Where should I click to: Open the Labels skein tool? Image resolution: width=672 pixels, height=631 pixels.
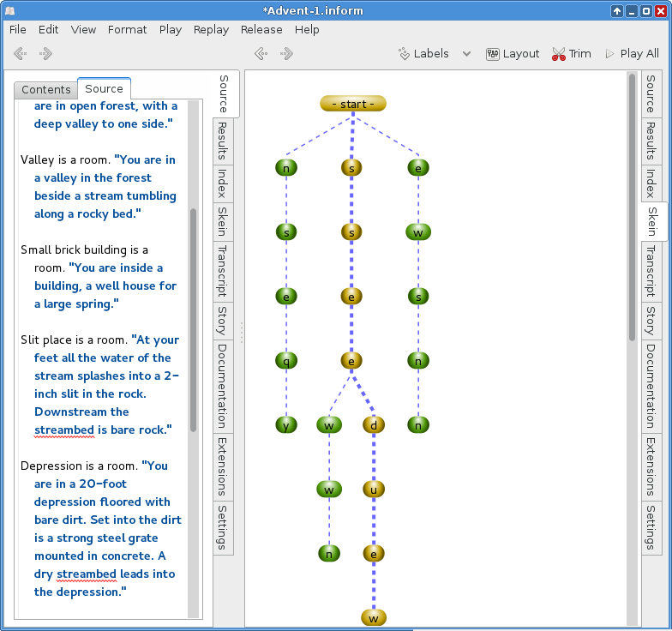click(x=423, y=53)
